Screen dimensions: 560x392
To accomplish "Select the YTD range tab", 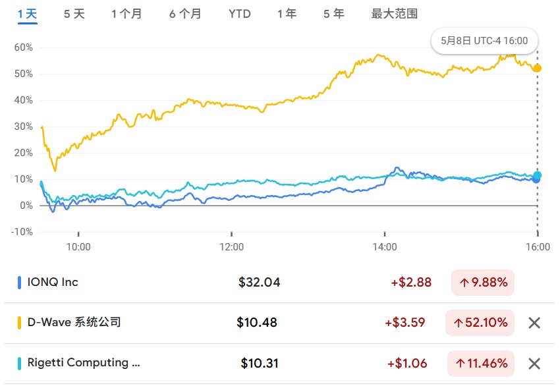I will [x=240, y=14].
